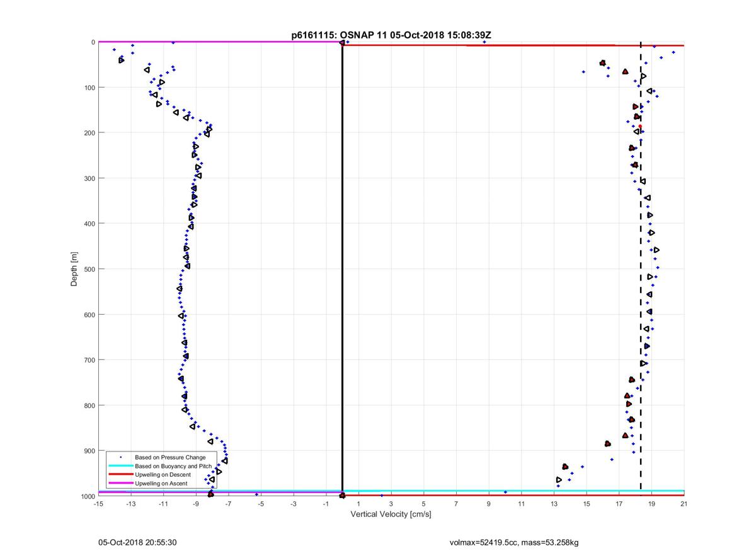Click the '17' velocity tick label
The image size is (756, 558).
[619, 504]
